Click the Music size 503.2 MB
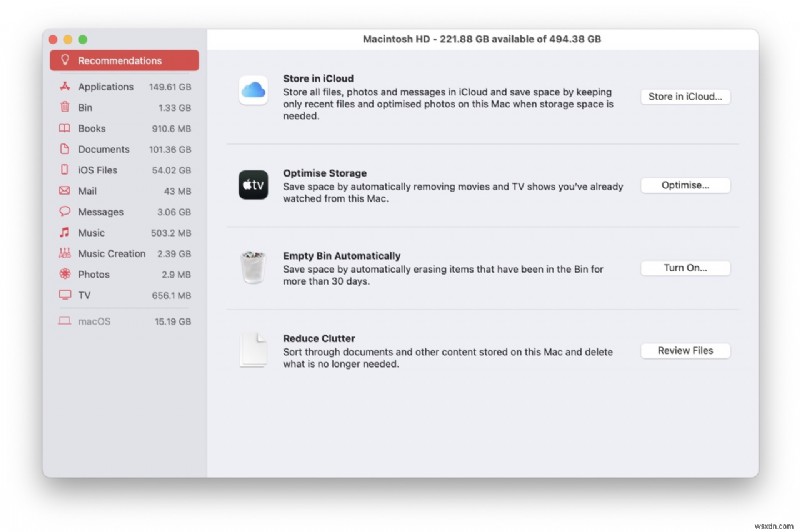Screen dimensions: 800x532 tap(171, 233)
